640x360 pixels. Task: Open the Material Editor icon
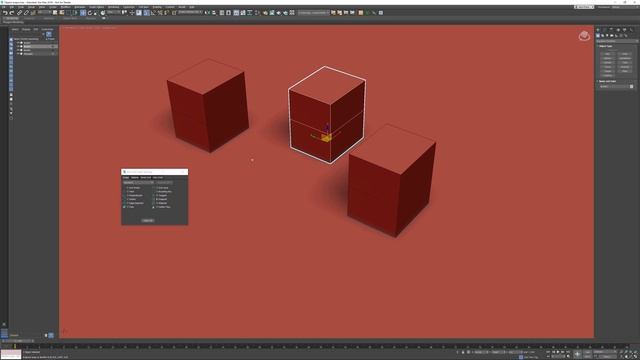257,13
